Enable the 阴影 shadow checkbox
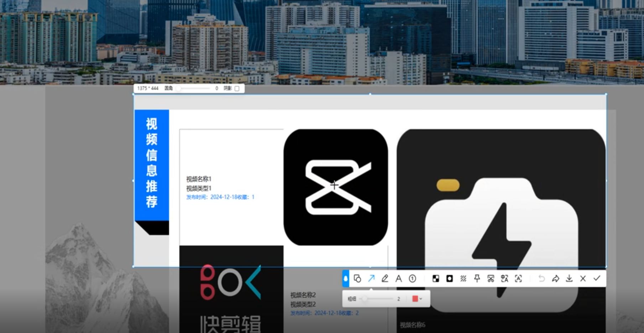 coord(237,88)
